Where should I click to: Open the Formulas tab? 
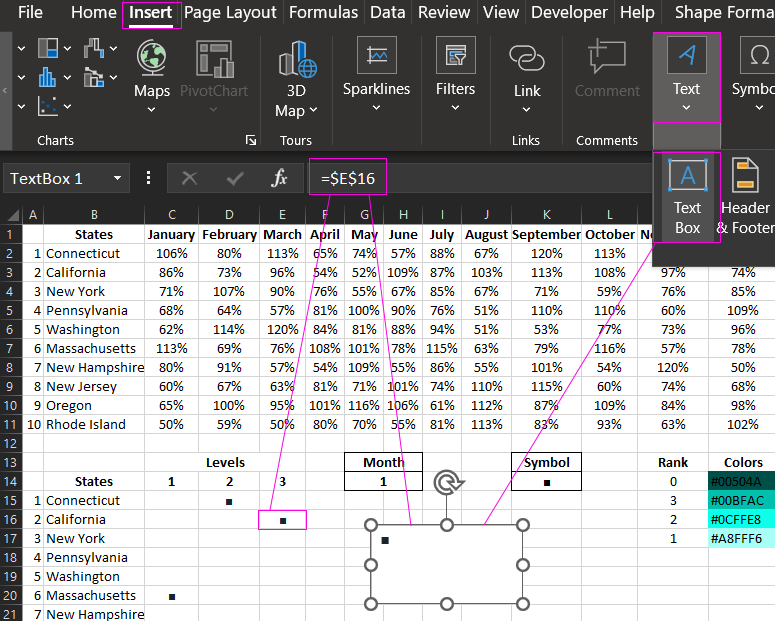[323, 13]
